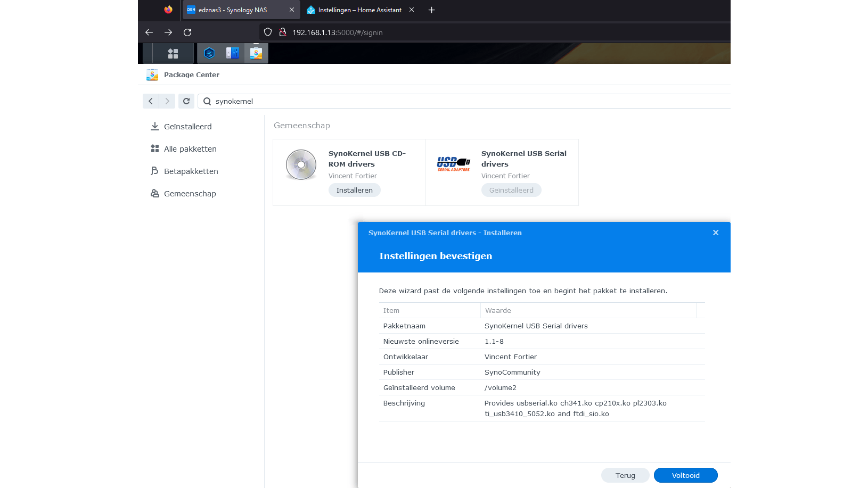
Task: Open the tracking protection shield icon
Action: tap(268, 32)
